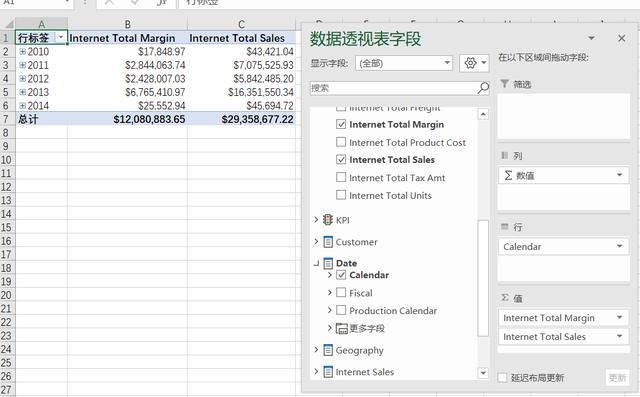The image size is (640, 397).
Task: Open the field list tools gear menu
Action: pyautogui.click(x=474, y=63)
